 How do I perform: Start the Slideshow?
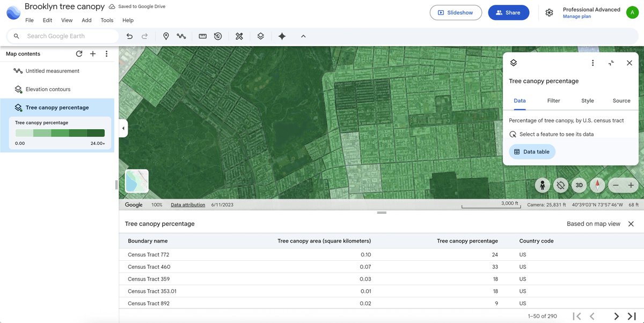(x=456, y=12)
